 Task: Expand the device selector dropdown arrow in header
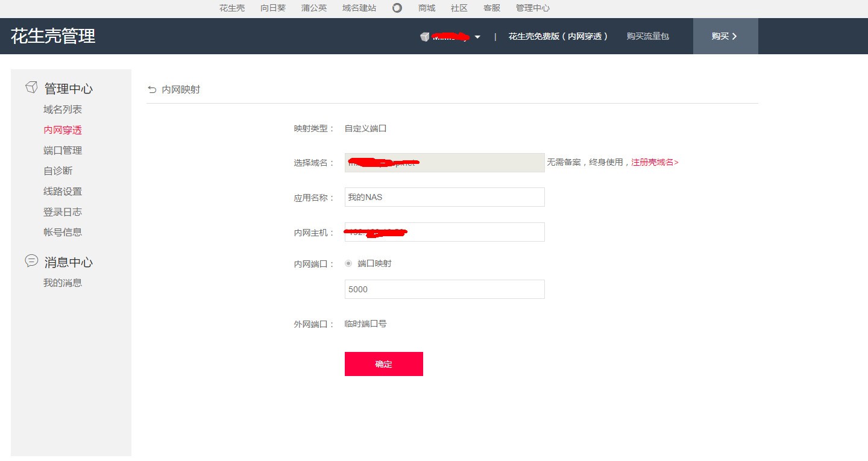pyautogui.click(x=477, y=36)
